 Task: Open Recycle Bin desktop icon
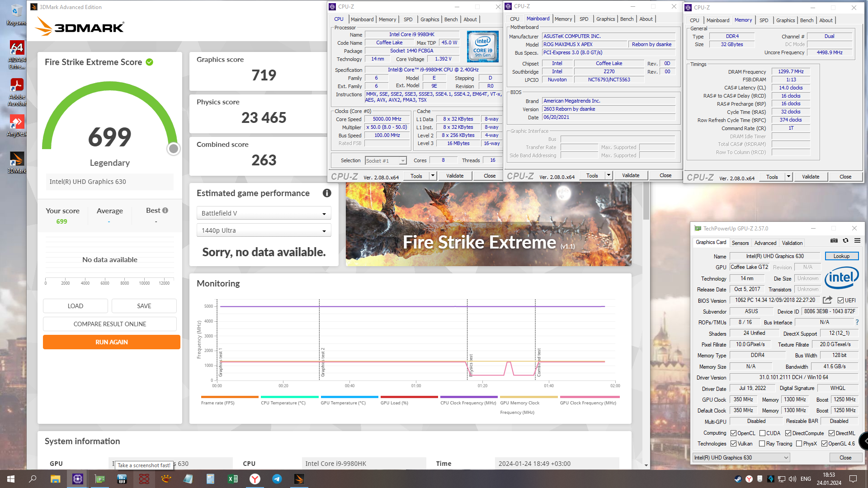17,14
